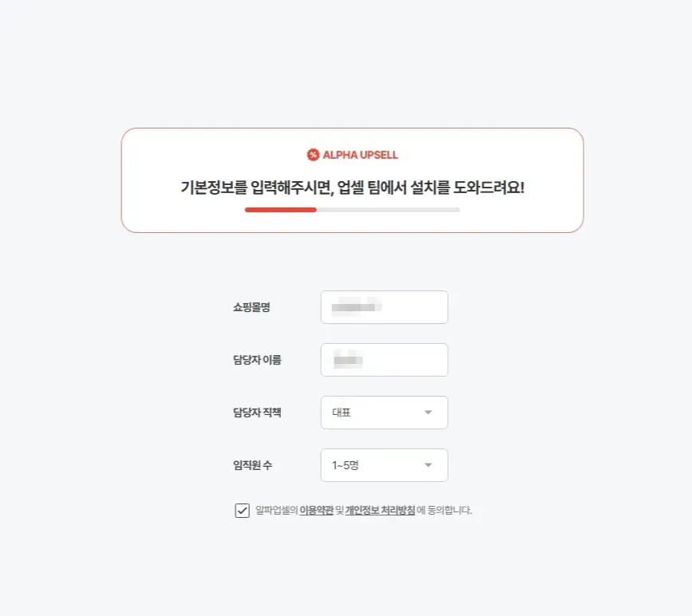Click the ALPHA UPSELL brand text
692x616 pixels.
click(x=360, y=155)
